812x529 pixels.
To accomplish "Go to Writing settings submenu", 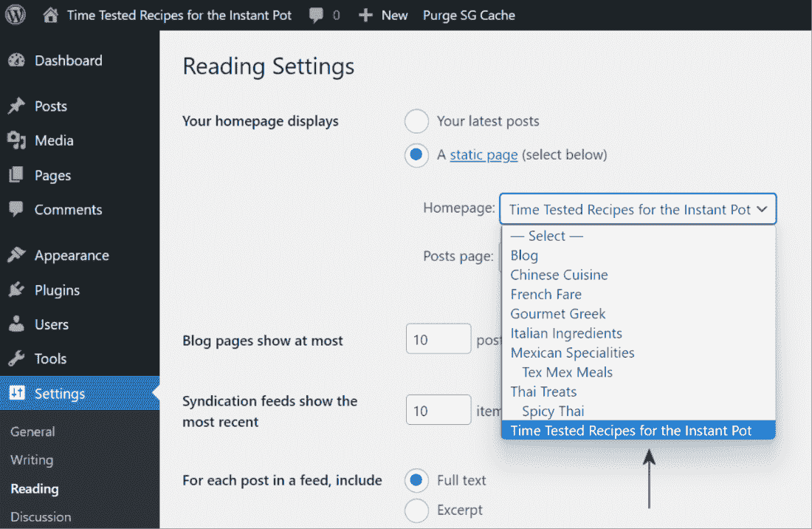I will 32,460.
